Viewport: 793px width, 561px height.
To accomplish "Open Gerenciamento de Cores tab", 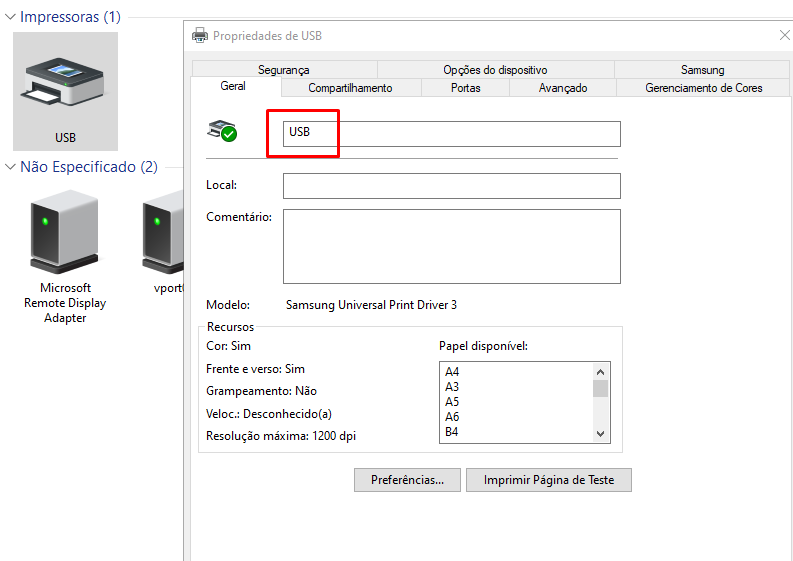I will 703,88.
